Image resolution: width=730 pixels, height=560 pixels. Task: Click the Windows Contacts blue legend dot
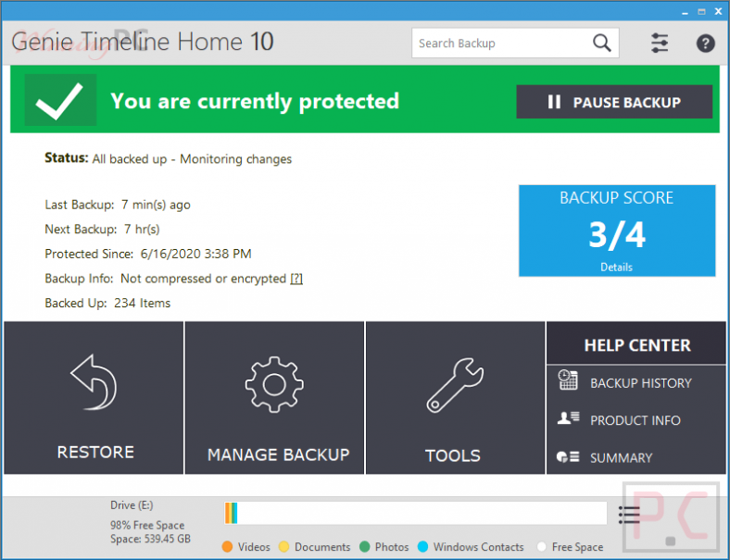pyautogui.click(x=422, y=546)
